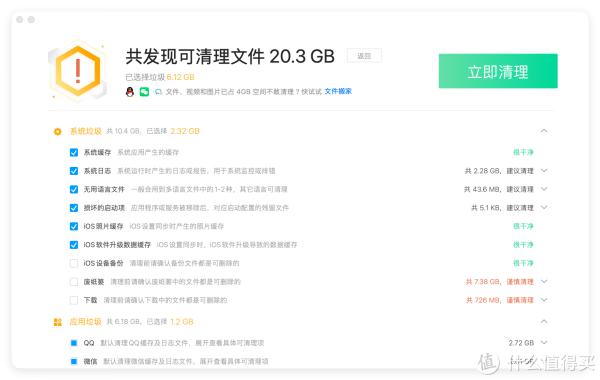Click the 系统垃圾 已选择 2.32 GB value
The image size is (600, 380).
click(185, 131)
